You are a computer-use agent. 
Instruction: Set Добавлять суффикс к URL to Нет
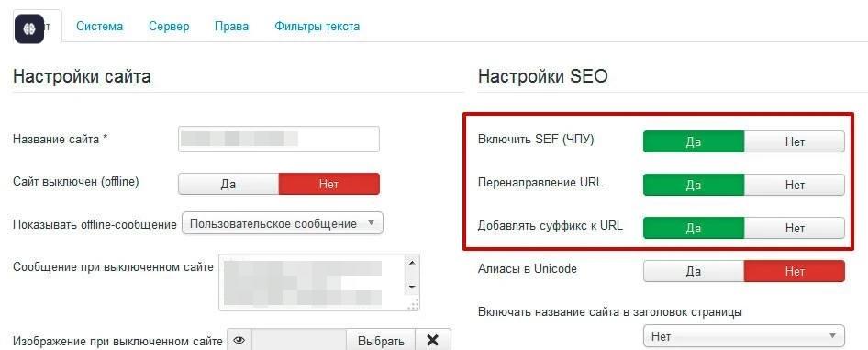tap(795, 228)
